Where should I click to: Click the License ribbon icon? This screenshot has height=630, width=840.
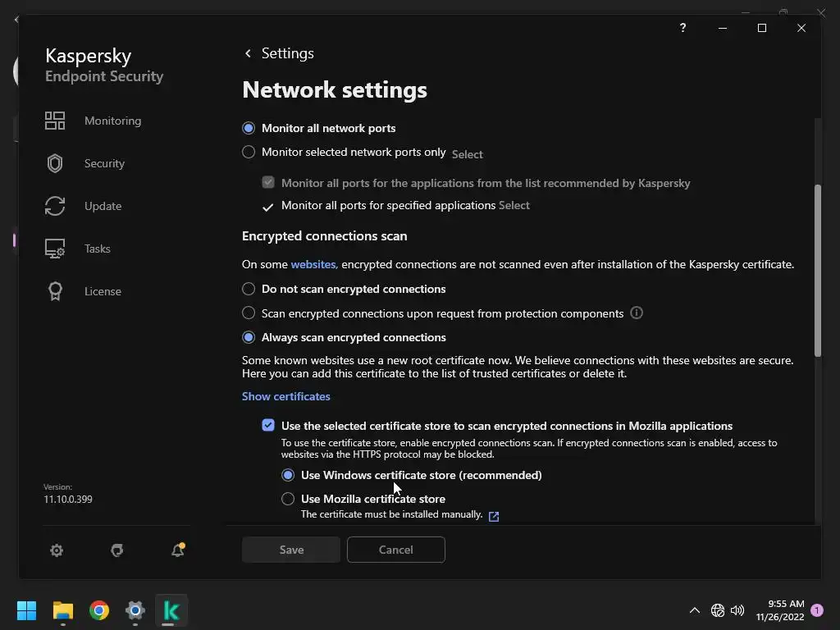(x=55, y=291)
